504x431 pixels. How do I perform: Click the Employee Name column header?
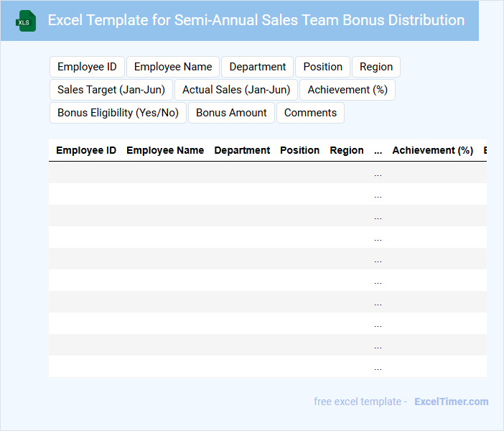coord(165,151)
